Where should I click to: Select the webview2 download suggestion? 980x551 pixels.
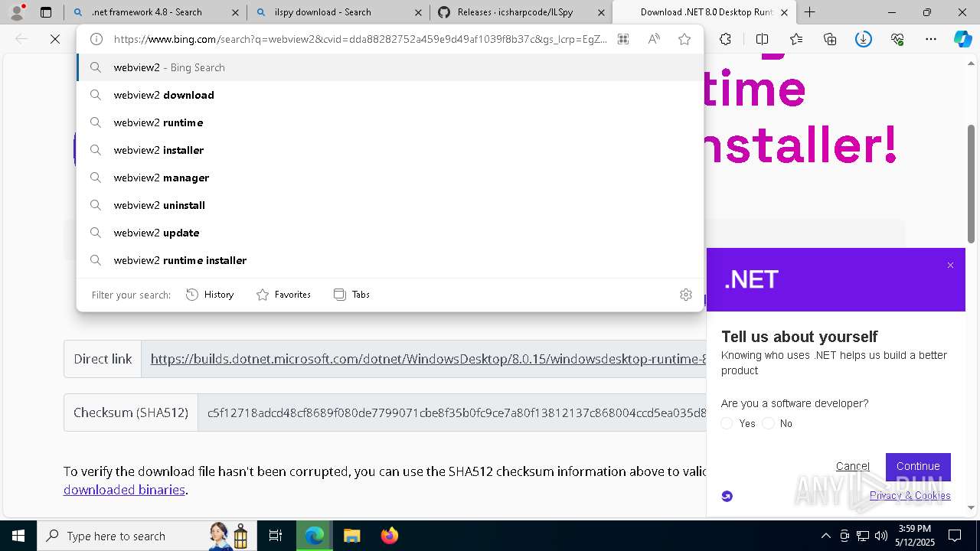coord(390,95)
